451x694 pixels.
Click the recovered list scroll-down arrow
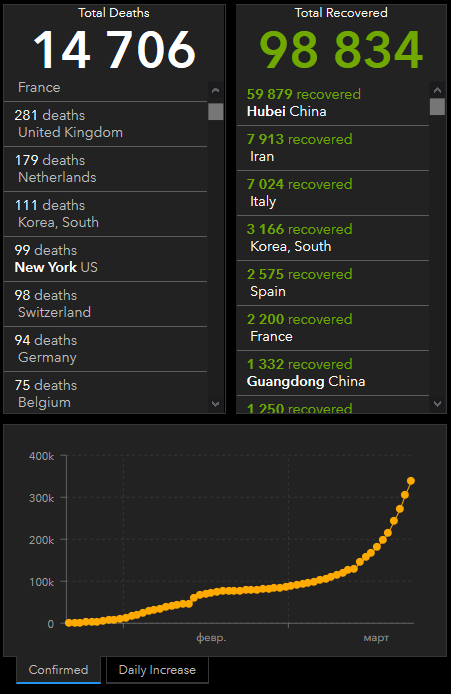click(437, 404)
